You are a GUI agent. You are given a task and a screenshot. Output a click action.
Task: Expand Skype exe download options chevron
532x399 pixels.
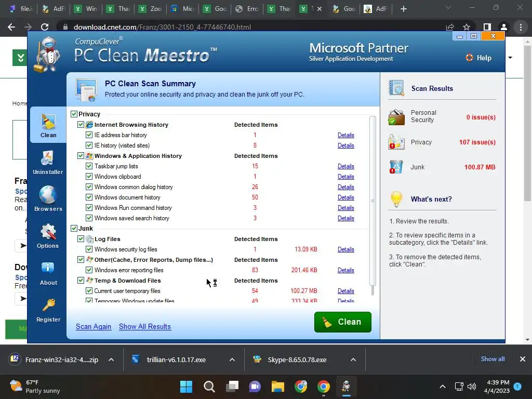(353, 360)
